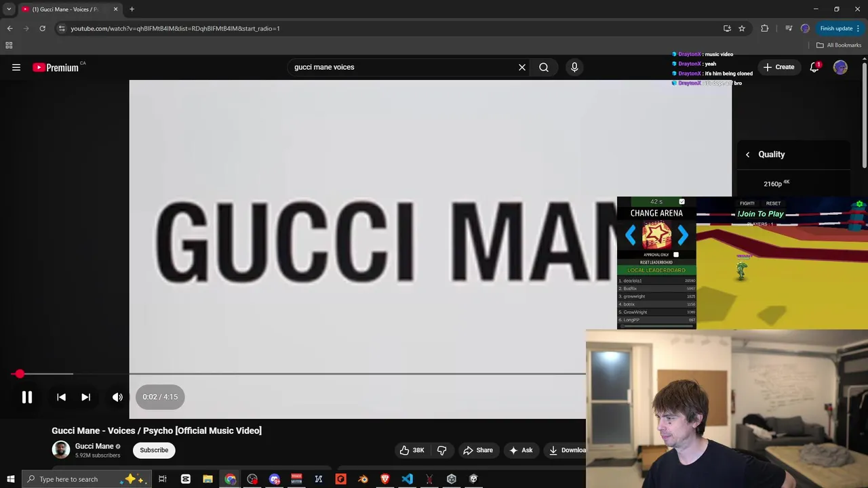Click the star arena thumbnail

tap(656, 235)
